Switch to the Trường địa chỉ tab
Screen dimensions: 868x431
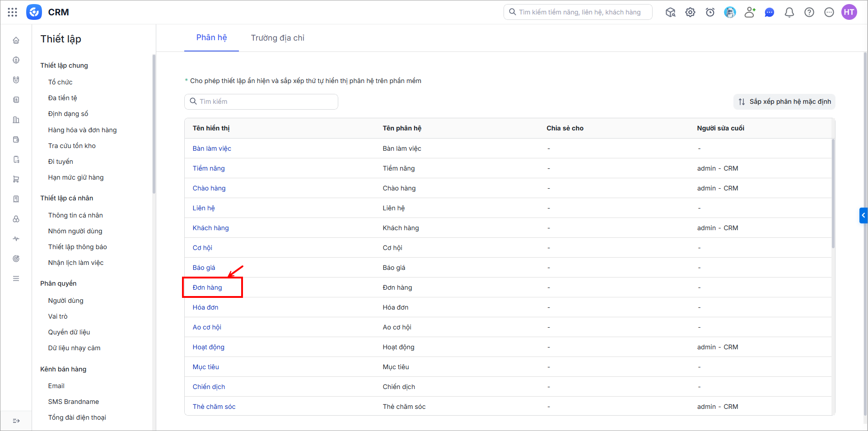click(x=278, y=38)
